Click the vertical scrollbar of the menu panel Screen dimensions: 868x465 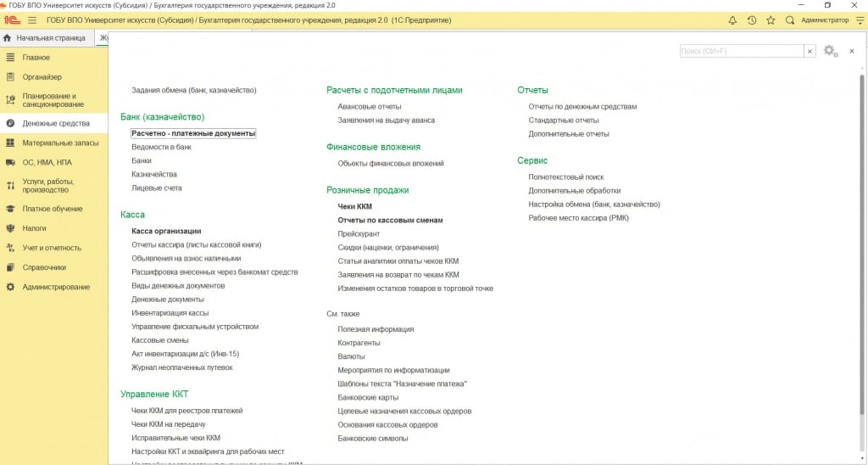[x=861, y=244]
